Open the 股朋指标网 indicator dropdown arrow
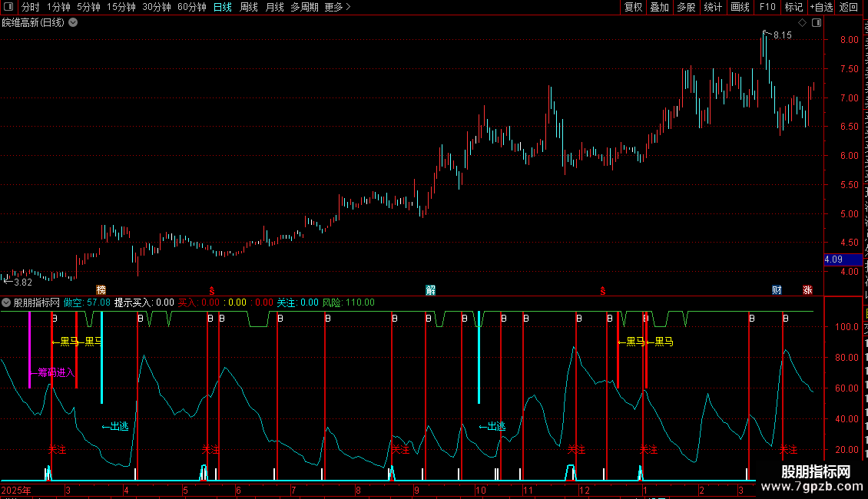Viewport: 868px width, 499px height. point(6,302)
